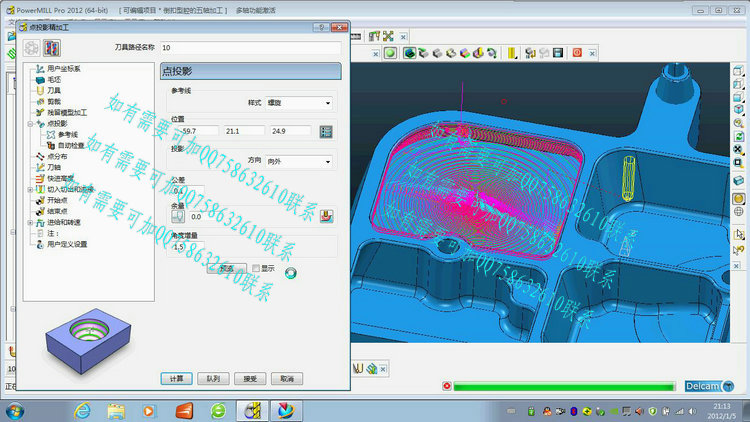Image resolution: width=750 pixels, height=422 pixels.
Task: Select 刀具 in the strategy tree
Action: [54, 91]
